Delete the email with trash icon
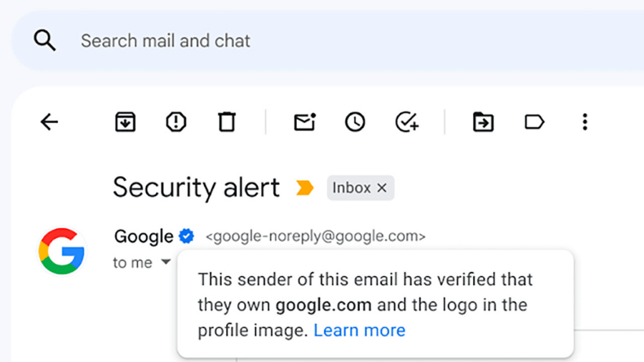Viewport: 644px width, 362px height. pyautogui.click(x=226, y=122)
